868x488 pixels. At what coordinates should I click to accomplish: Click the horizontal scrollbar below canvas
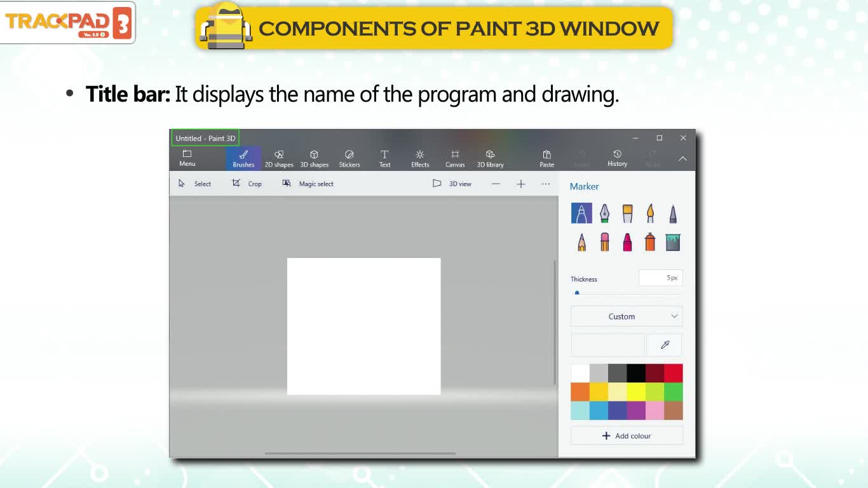(x=360, y=453)
